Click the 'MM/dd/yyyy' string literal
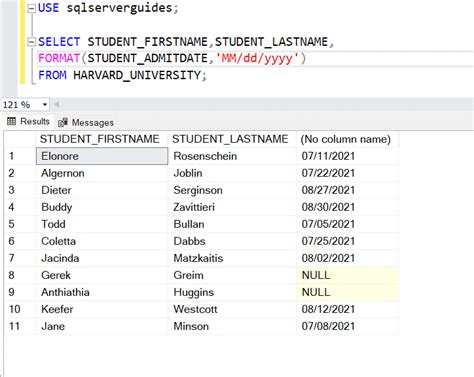Viewport: 474px width, 377px height. click(257, 59)
